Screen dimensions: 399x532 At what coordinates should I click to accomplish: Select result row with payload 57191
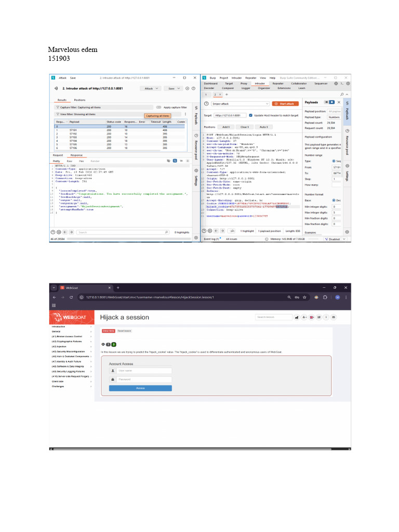[120, 130]
